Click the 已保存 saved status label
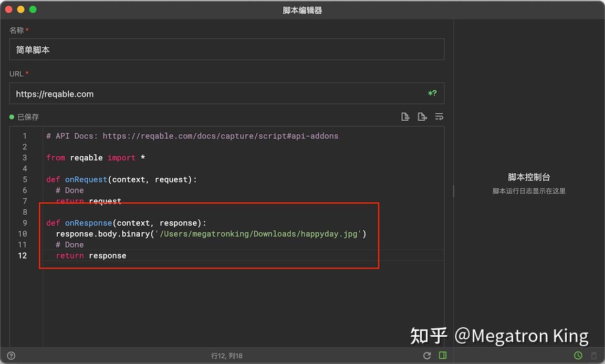Image resolution: width=605 pixels, height=364 pixels. [x=28, y=117]
